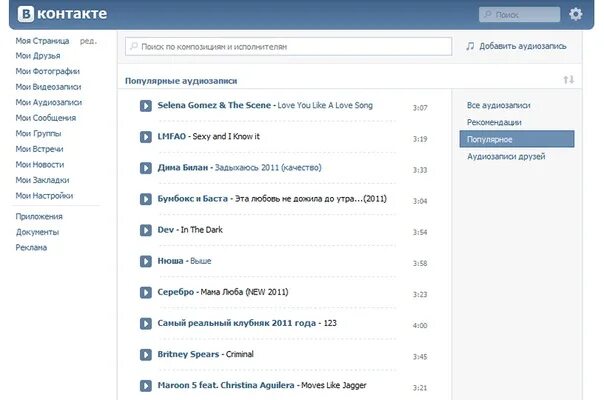Click the music note icon beside Добавить аудиозапись
The height and width of the screenshot is (400, 604).
pyautogui.click(x=470, y=46)
